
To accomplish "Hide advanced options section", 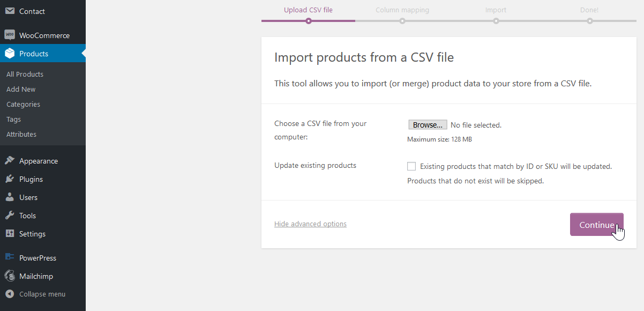I will 310,224.
